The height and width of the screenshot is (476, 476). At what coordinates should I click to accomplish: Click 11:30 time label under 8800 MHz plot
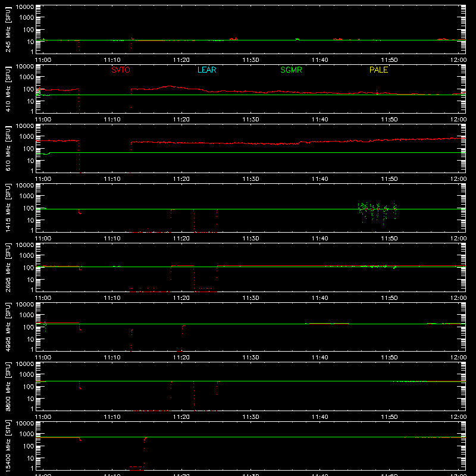tap(250, 417)
